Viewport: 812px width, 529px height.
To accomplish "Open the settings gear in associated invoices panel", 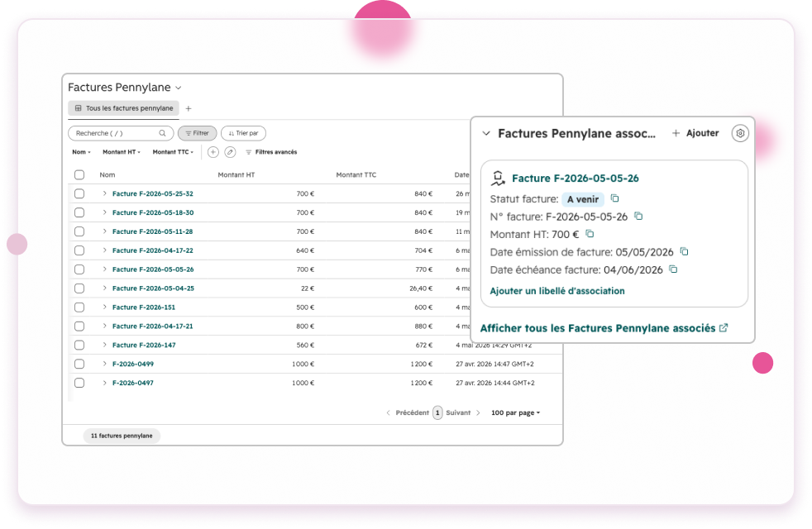I will tap(740, 133).
